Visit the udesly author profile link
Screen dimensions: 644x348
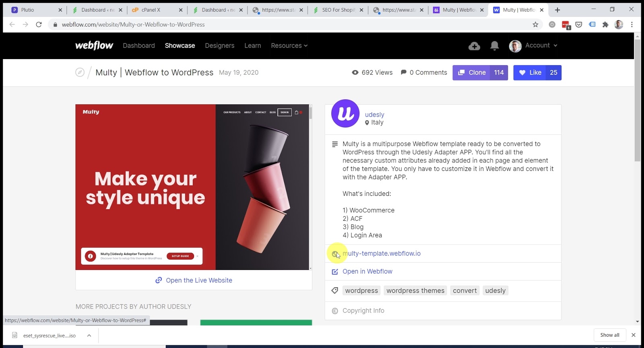point(374,115)
